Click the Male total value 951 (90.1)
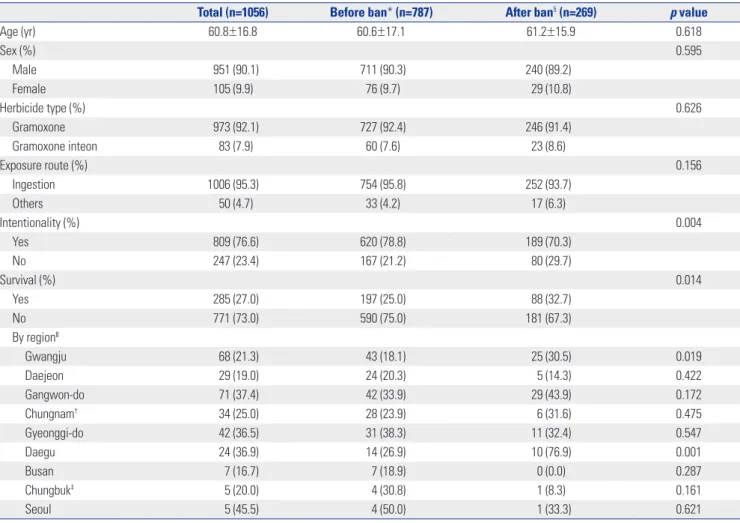The image size is (740, 523). coord(235,70)
